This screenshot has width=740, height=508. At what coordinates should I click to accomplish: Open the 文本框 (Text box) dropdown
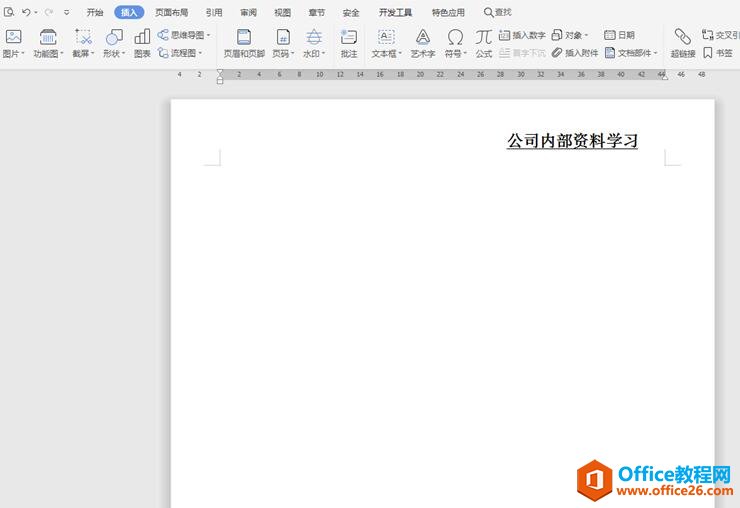[x=385, y=53]
